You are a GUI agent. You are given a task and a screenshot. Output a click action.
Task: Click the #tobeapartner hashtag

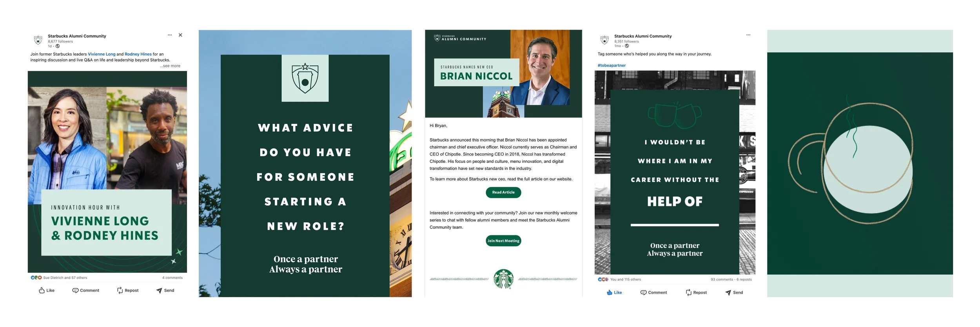(x=612, y=65)
